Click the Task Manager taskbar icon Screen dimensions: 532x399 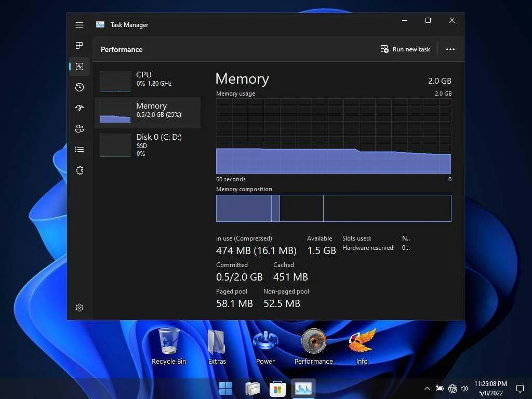coord(303,388)
